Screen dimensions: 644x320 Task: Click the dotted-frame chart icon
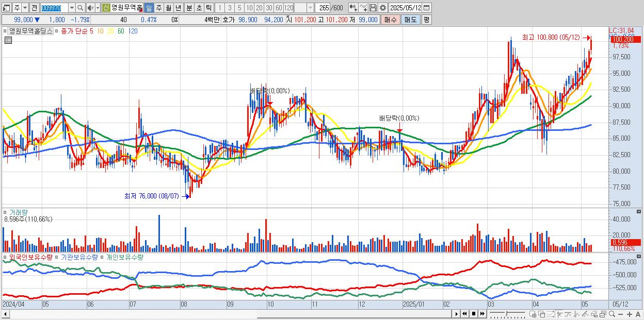coord(550,314)
